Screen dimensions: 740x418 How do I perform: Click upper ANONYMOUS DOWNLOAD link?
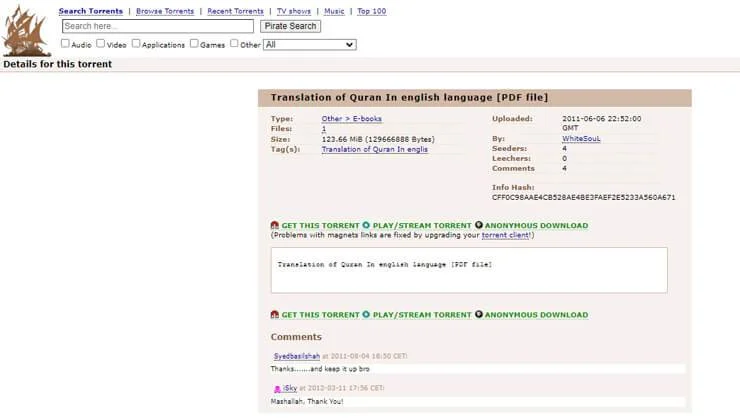click(537, 226)
